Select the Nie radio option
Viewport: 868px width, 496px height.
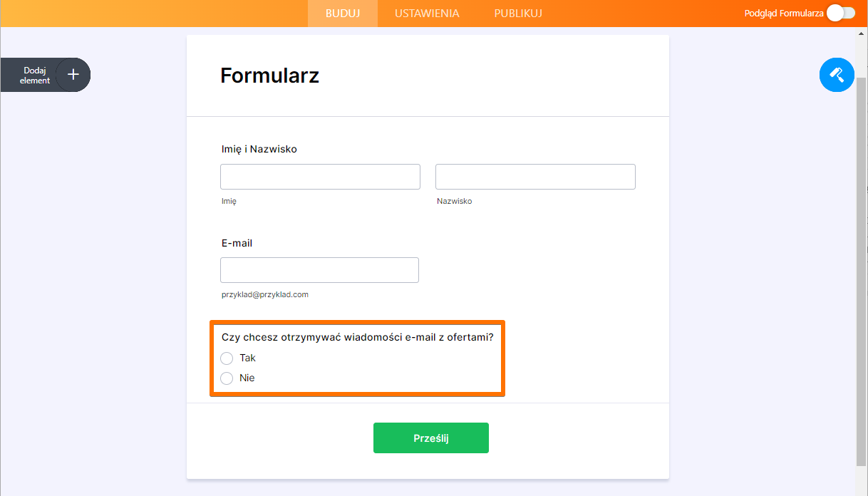click(x=227, y=378)
